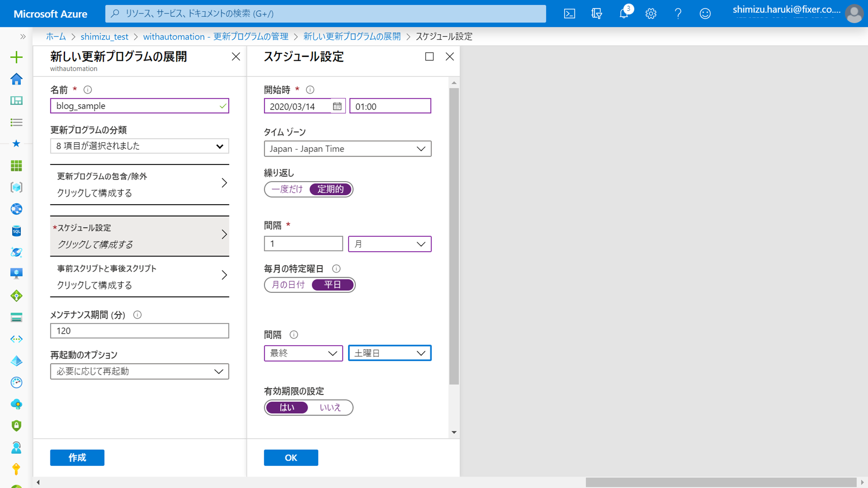Open the タイム ゾーン dropdown

coord(347,149)
